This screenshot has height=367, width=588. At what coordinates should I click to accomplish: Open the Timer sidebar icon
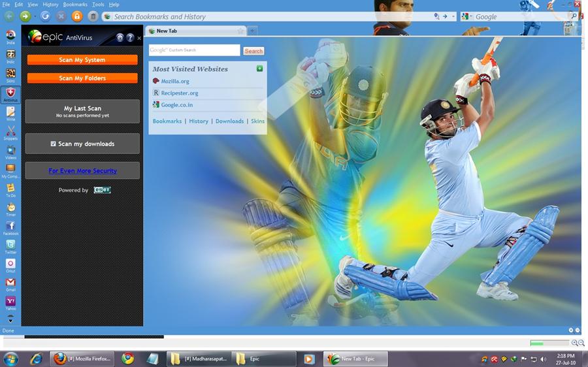(10, 209)
